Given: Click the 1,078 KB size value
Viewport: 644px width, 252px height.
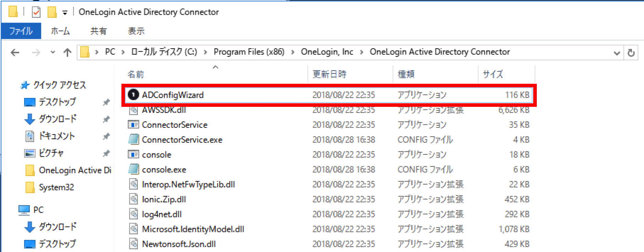Looking at the screenshot, I should point(514,229).
